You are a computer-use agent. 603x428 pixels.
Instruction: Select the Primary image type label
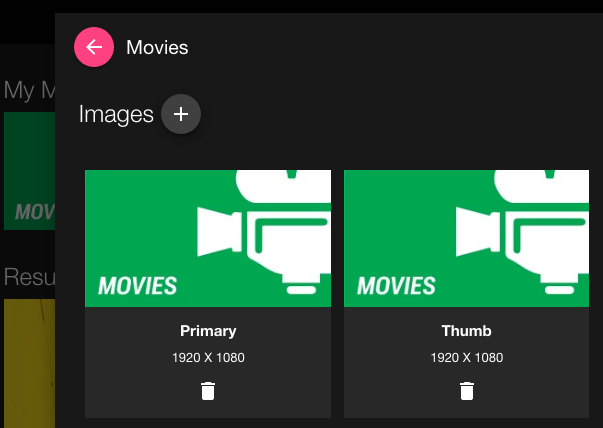tap(208, 331)
